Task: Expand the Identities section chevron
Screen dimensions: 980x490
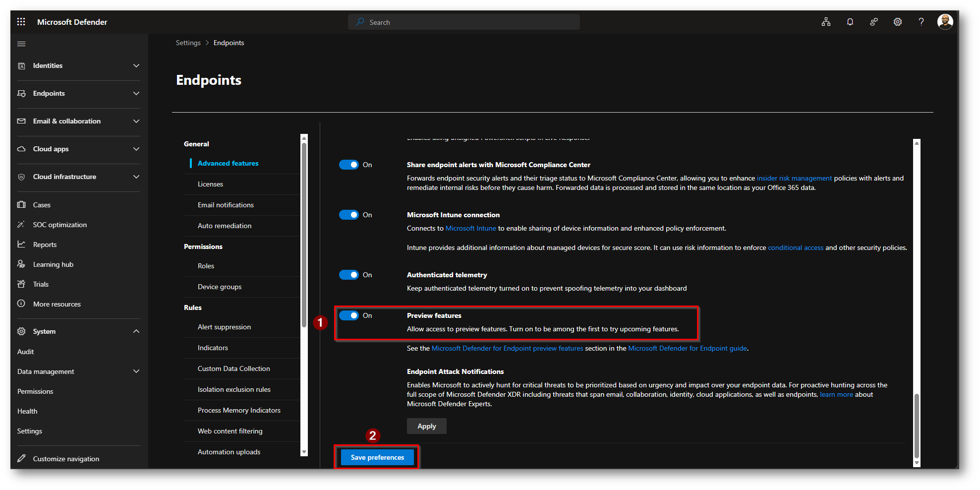Action: [136, 66]
